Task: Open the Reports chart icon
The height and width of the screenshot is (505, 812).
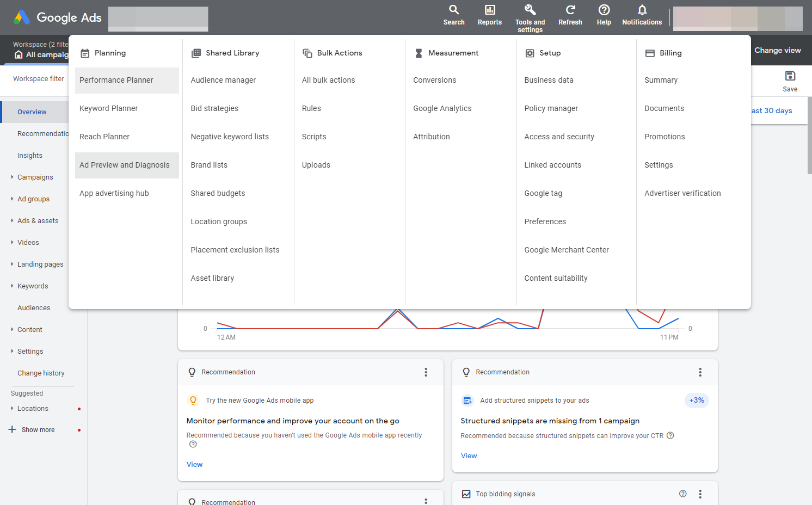Action: pyautogui.click(x=490, y=10)
